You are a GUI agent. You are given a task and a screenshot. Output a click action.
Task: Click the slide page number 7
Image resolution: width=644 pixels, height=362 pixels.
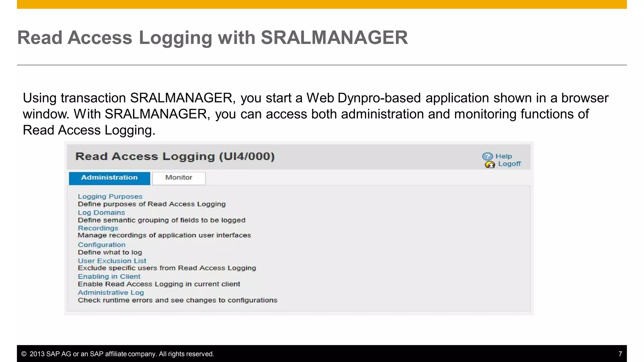(x=620, y=354)
